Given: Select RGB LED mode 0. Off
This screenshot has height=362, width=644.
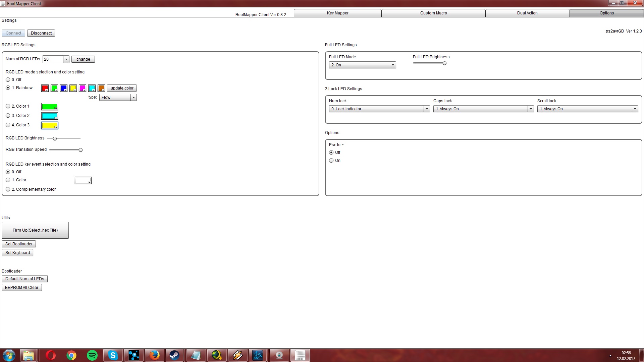Looking at the screenshot, I should point(8,80).
